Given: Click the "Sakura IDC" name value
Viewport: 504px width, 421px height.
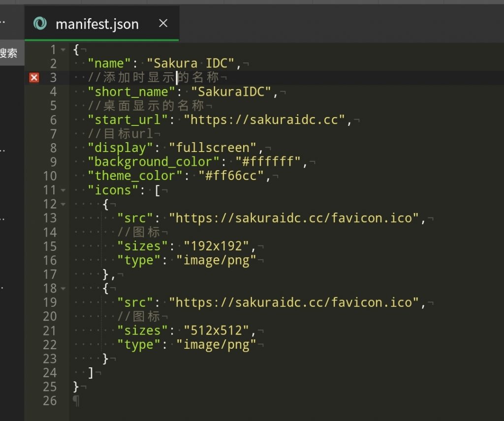Looking at the screenshot, I should [191, 63].
